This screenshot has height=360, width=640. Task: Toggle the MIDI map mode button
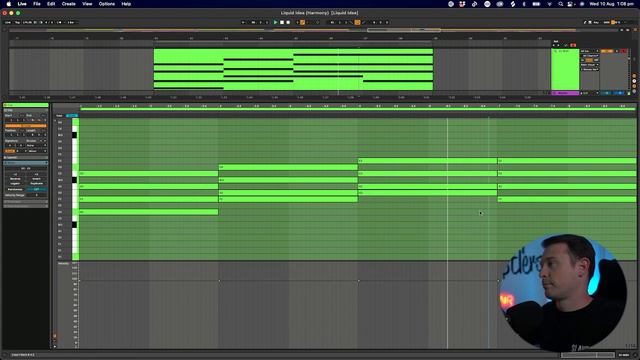(x=607, y=22)
